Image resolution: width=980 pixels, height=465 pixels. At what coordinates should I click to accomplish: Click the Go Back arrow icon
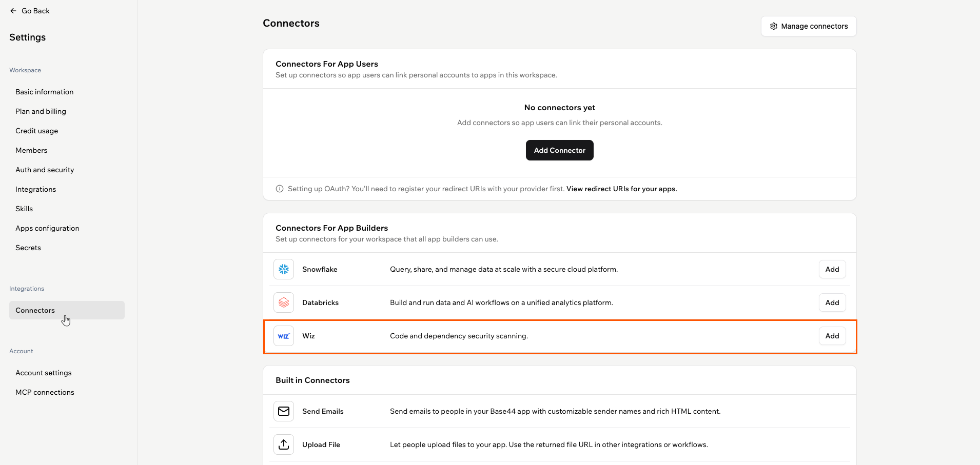click(x=13, y=11)
